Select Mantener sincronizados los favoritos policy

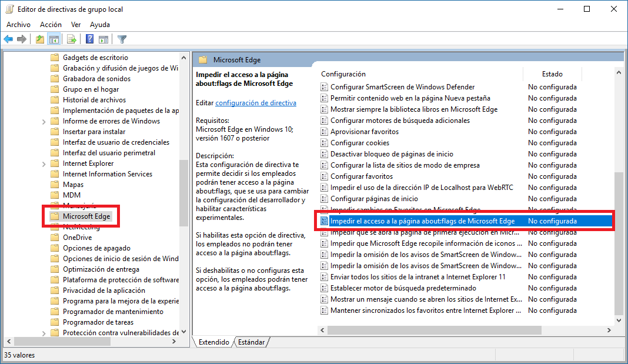[426, 310]
